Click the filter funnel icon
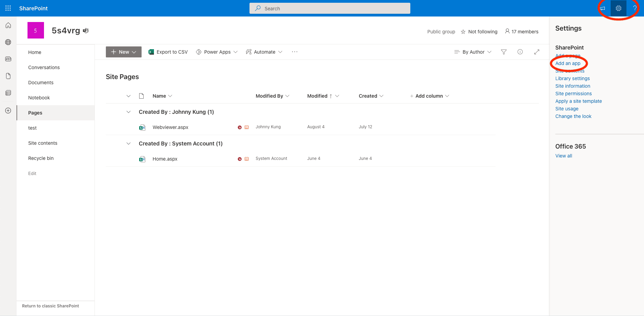644x316 pixels. (x=503, y=52)
